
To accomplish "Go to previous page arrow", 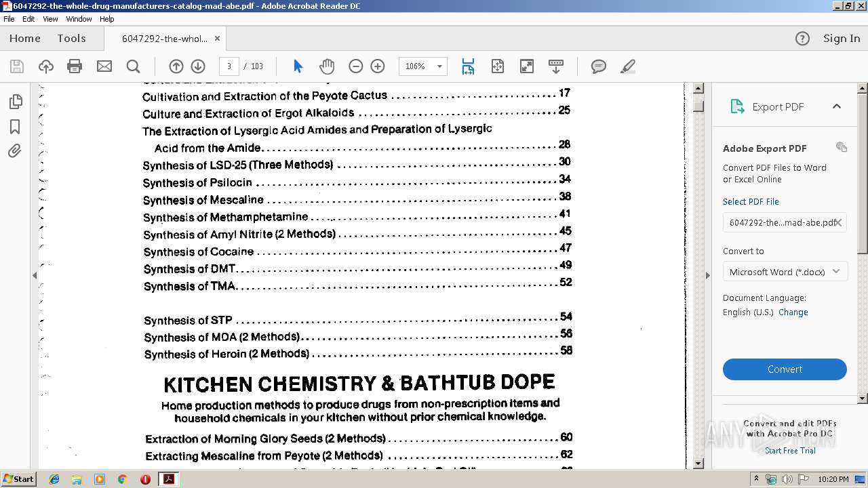I will tap(176, 66).
